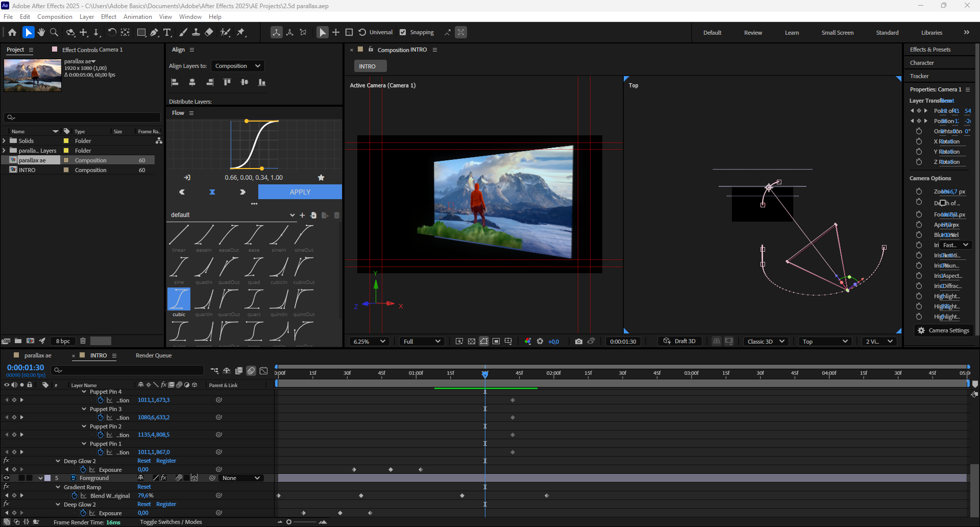Open the Animation menu

137,17
